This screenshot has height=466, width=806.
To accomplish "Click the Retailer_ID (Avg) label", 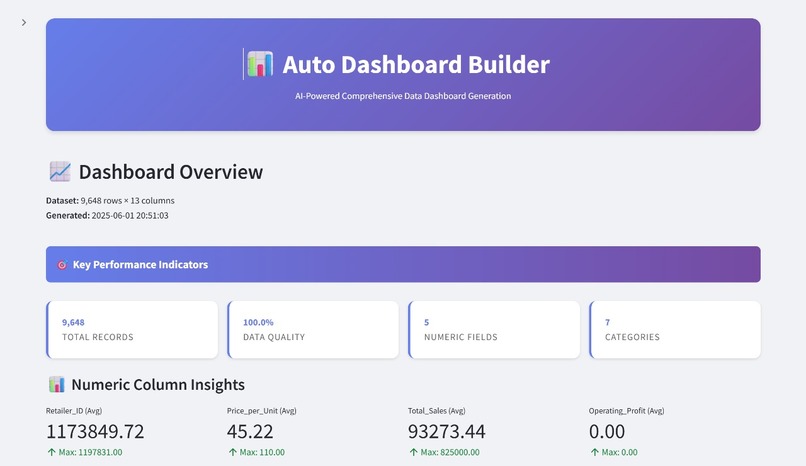I will pos(74,411).
